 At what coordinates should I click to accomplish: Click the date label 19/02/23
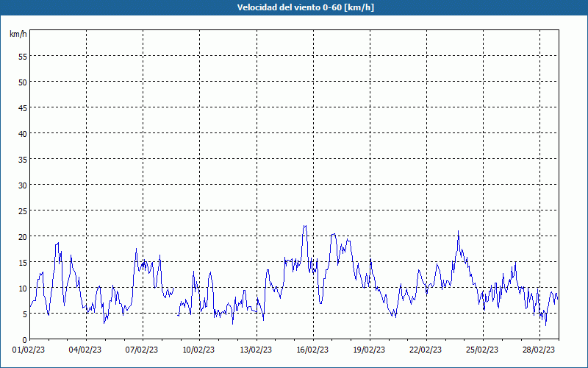[x=369, y=350]
